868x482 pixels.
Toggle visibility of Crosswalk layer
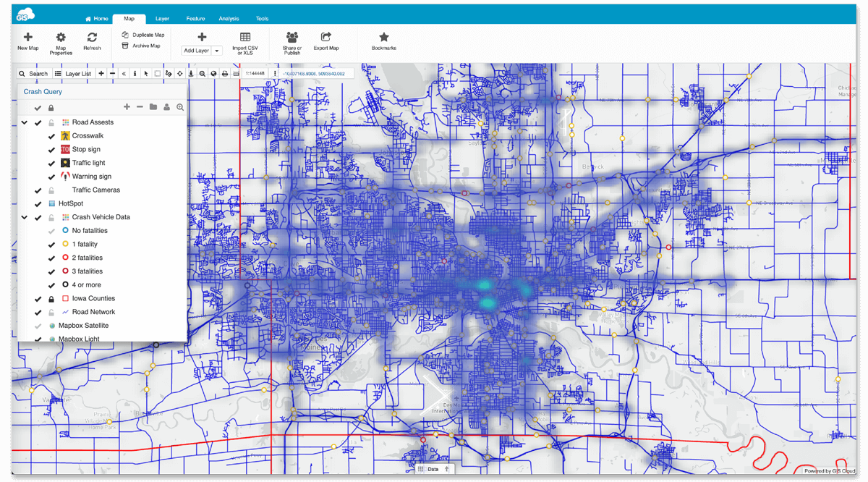[51, 136]
